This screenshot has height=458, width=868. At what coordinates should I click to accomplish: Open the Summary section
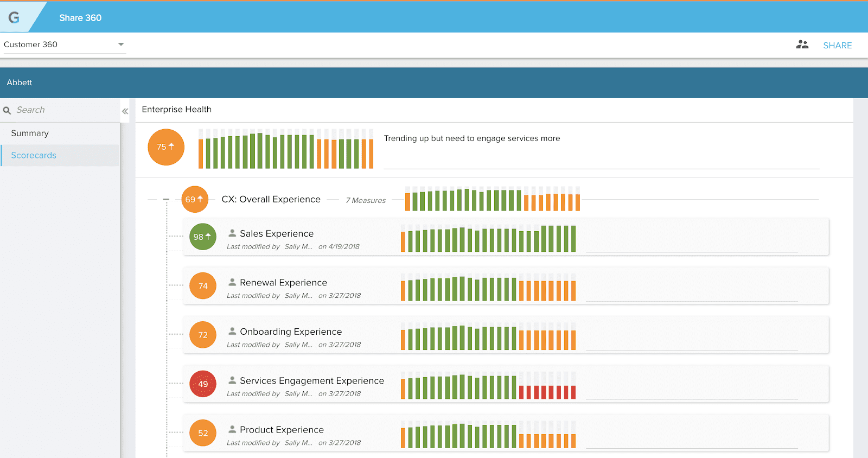coord(30,133)
